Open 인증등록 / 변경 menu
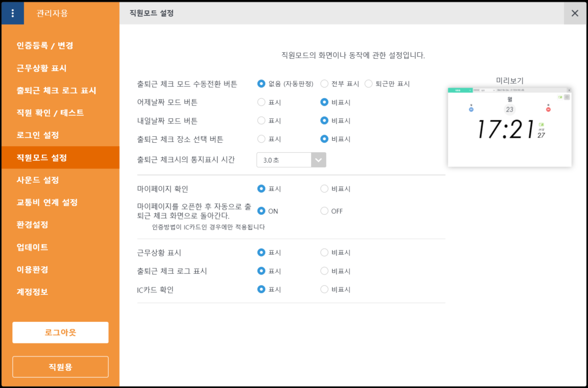This screenshot has height=388, width=588. click(45, 46)
